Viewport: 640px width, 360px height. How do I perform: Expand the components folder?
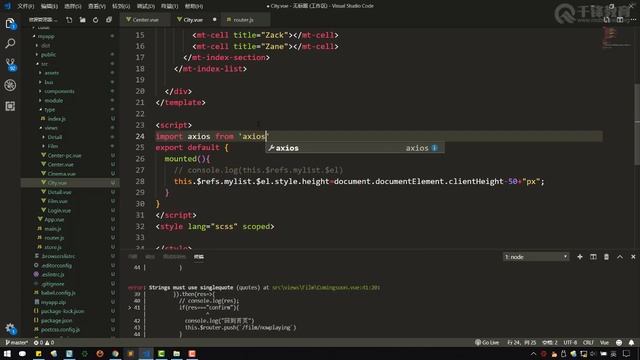(59, 91)
